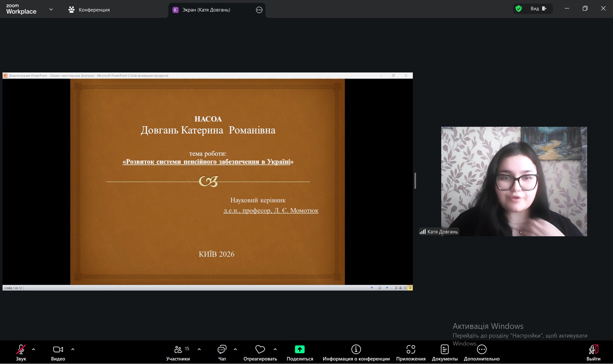The width and height of the screenshot is (613, 364).
Task: Open the Чат chat panel
Action: [222, 350]
